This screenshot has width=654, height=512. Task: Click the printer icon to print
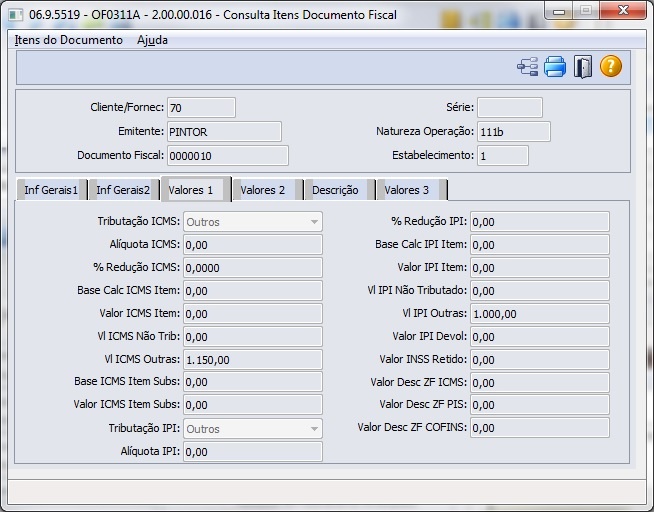click(555, 67)
